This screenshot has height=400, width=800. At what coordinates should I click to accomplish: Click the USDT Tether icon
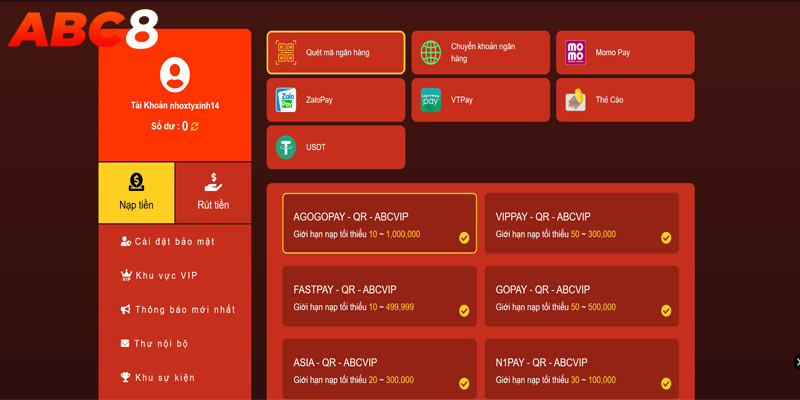[286, 147]
